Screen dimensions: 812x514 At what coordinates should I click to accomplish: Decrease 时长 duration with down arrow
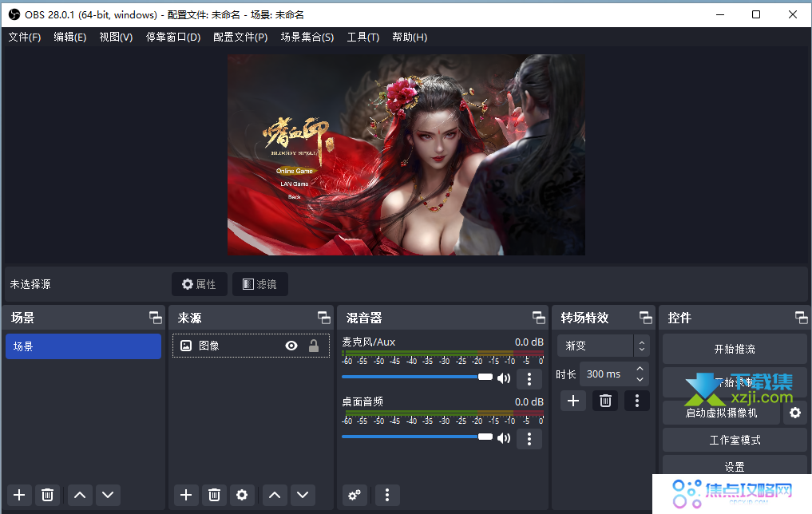[x=640, y=379]
